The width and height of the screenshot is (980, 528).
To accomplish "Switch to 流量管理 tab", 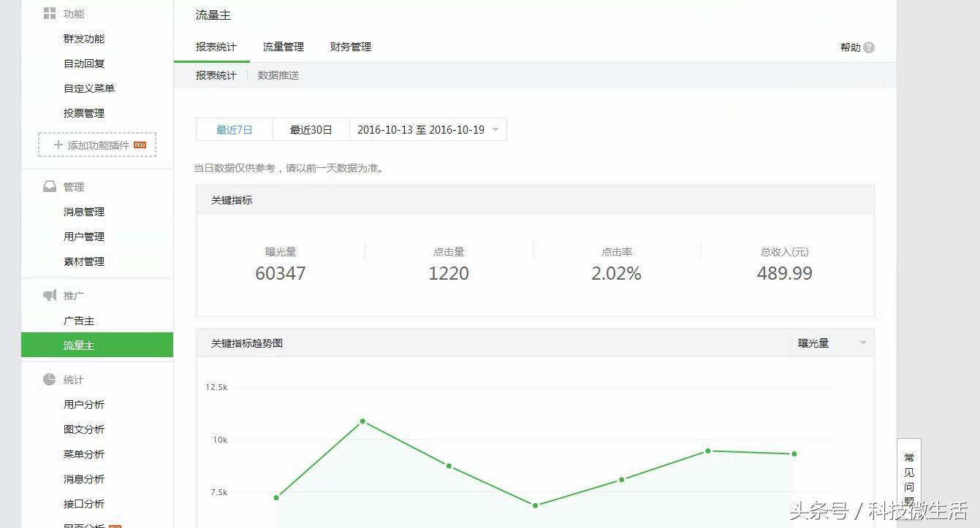I will pyautogui.click(x=284, y=47).
